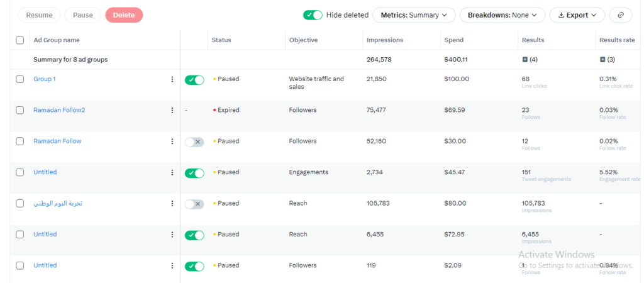Toggle Hide deleted switch
This screenshot has height=283, width=644.
313,15
